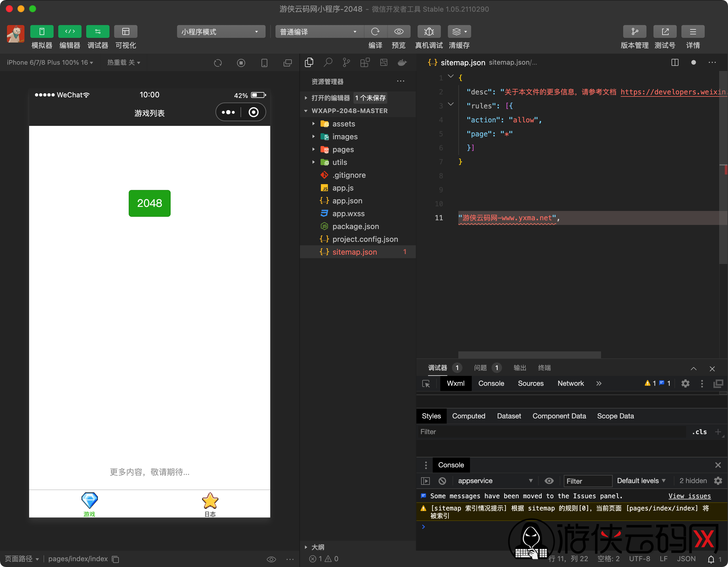728x567 pixels.
Task: Click the simulator stop icon
Action: (x=241, y=63)
